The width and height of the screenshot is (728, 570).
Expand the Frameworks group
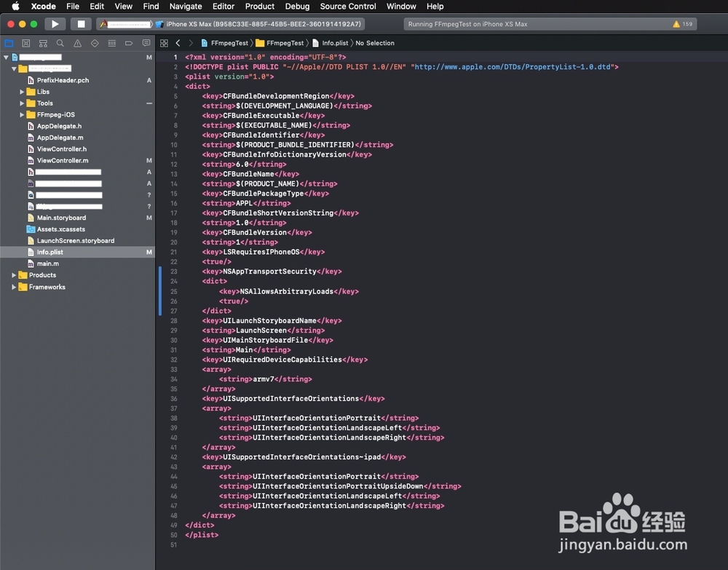[x=13, y=288]
